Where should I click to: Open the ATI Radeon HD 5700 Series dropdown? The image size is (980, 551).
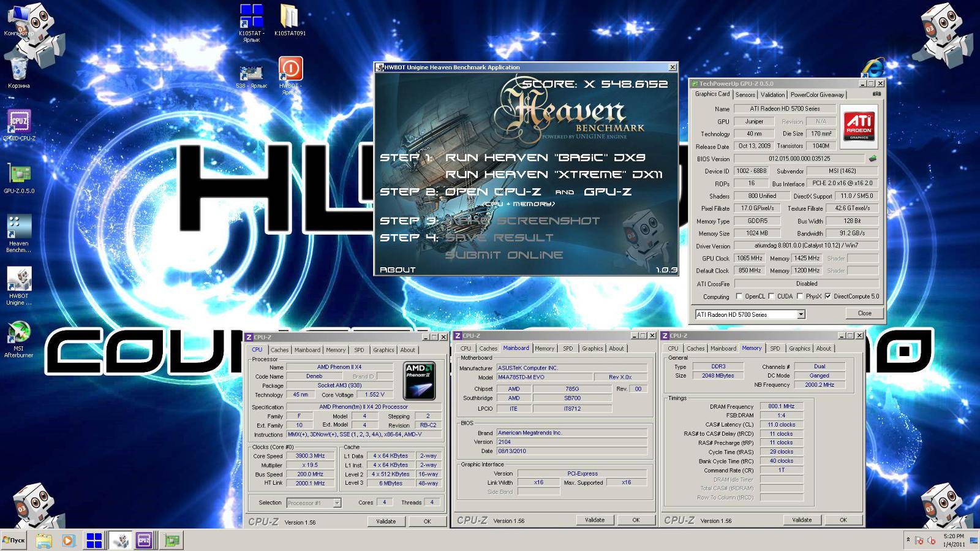point(801,314)
